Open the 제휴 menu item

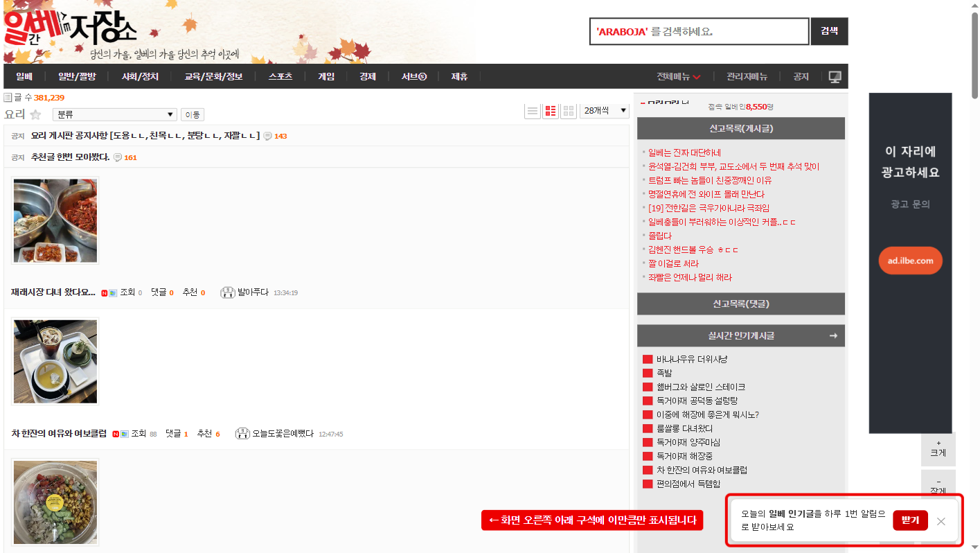(x=459, y=76)
